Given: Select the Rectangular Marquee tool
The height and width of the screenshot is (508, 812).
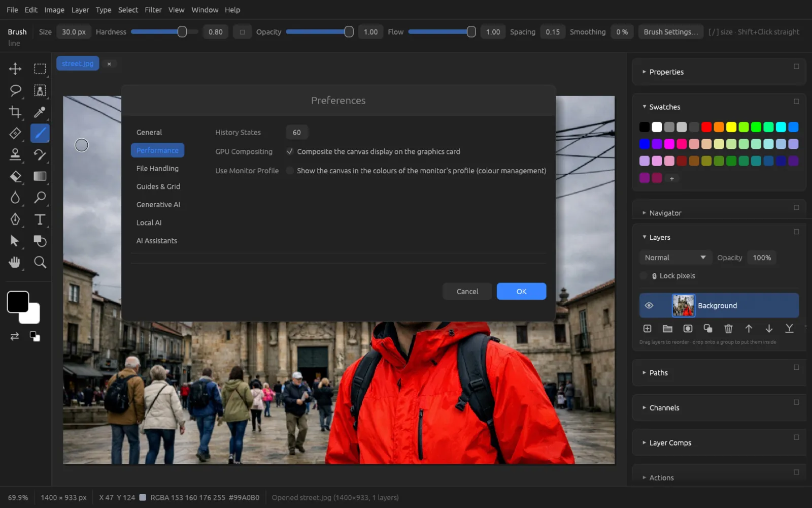Looking at the screenshot, I should coord(40,69).
